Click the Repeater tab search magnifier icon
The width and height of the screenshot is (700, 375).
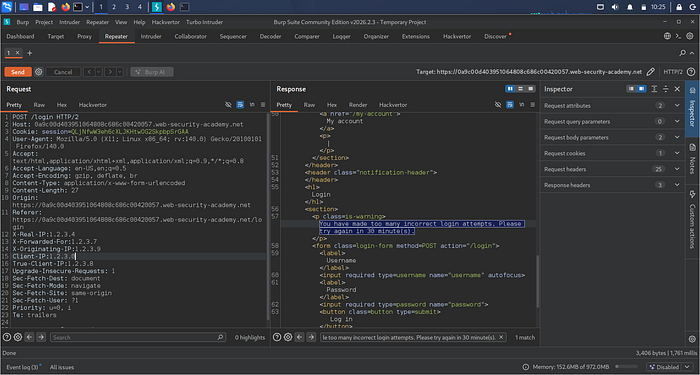point(683,53)
